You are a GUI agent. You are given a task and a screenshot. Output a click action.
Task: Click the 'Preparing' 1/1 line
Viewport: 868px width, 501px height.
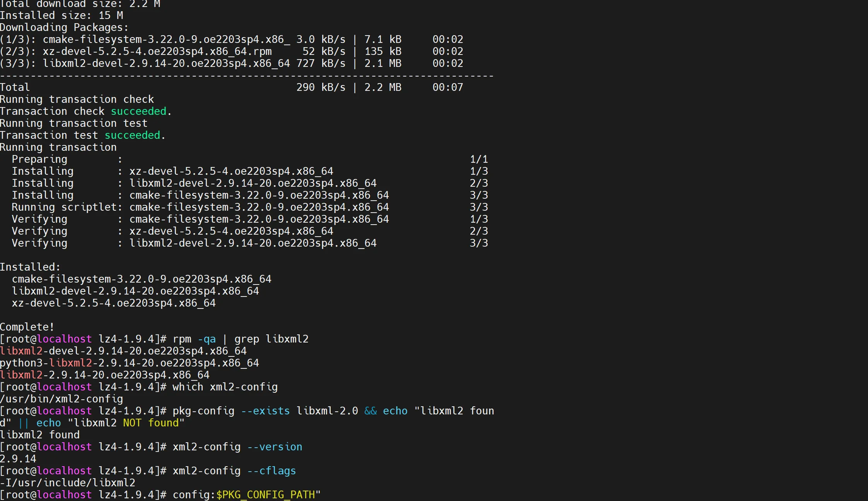[x=250, y=159]
